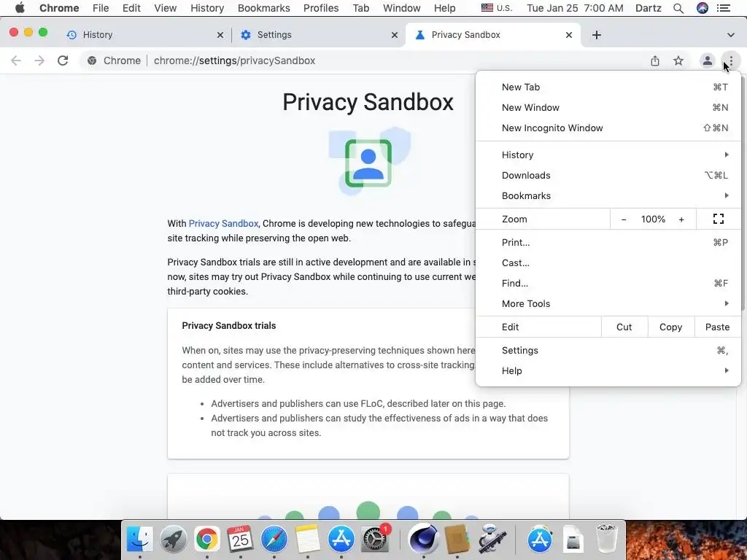Open Finder from the dock
This screenshot has height=560, width=747.
[x=139, y=539]
